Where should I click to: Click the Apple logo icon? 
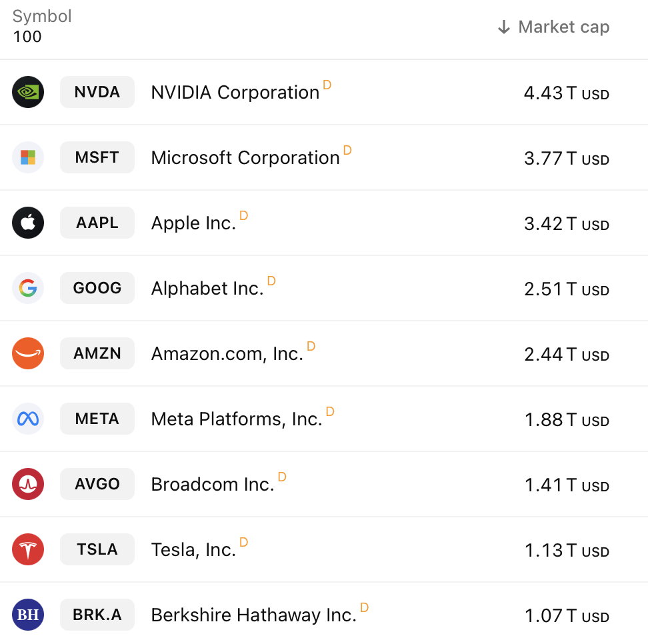(28, 223)
